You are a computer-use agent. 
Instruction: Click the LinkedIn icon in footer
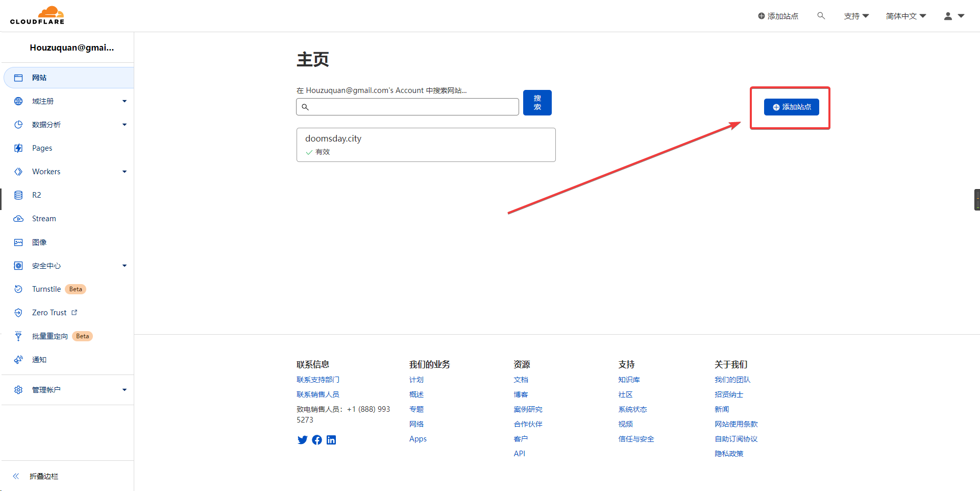point(331,440)
